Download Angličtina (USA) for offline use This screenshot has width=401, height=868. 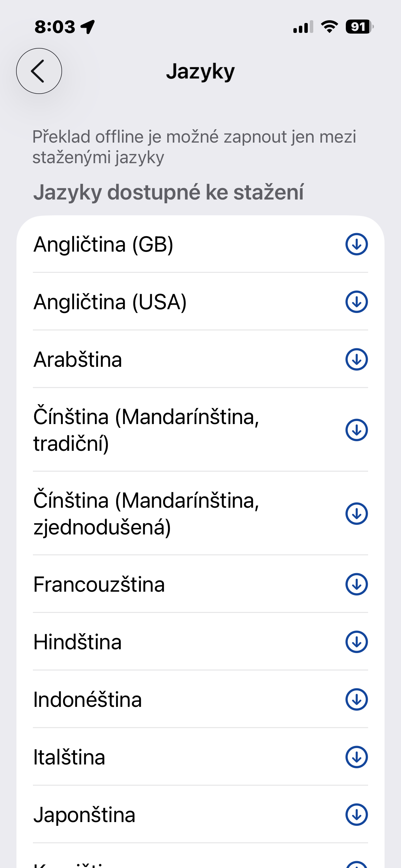(x=356, y=302)
